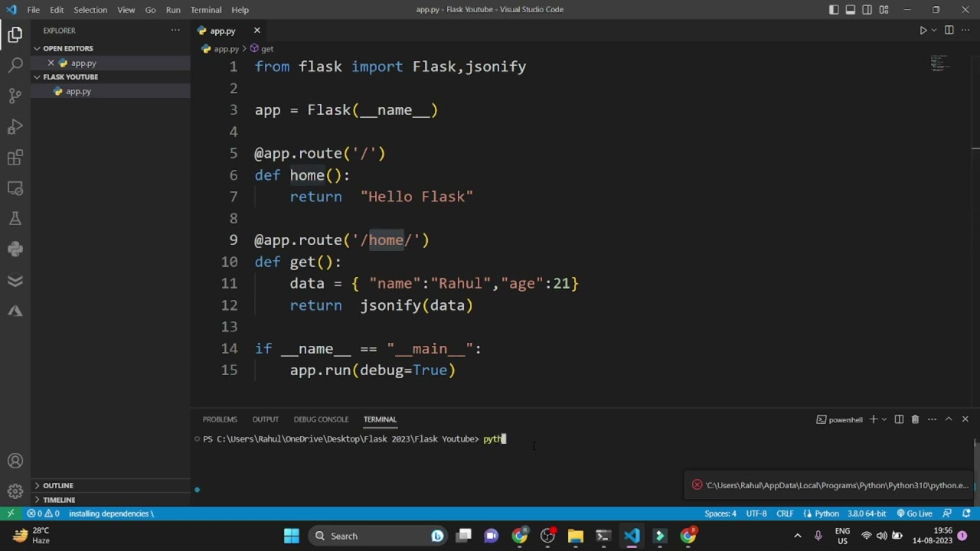The image size is (980, 551).
Task: Collapse the Flask Youtube folder section
Action: tap(110, 77)
